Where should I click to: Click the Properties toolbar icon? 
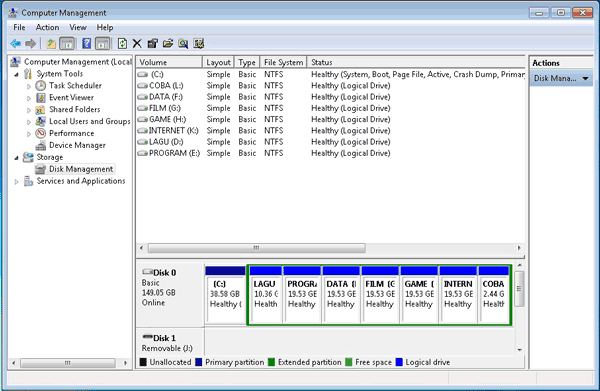(x=152, y=44)
